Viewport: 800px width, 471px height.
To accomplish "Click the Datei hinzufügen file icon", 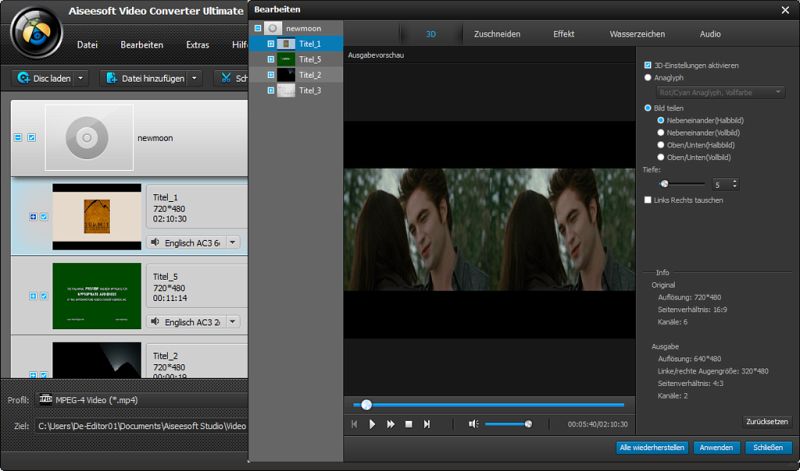I will [112, 78].
